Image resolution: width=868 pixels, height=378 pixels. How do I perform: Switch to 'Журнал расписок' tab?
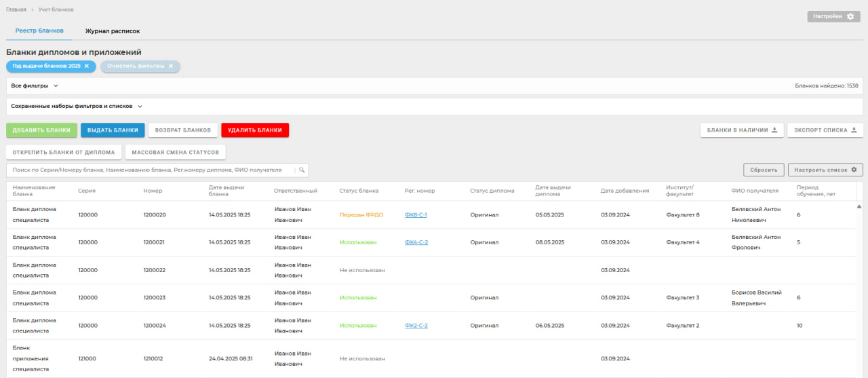pyautogui.click(x=113, y=31)
